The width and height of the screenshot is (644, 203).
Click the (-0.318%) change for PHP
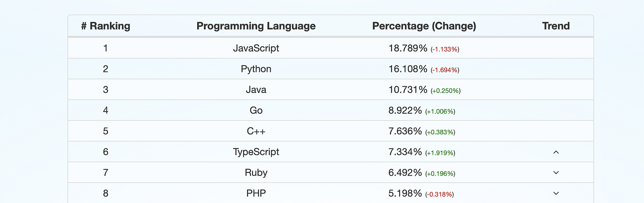pyautogui.click(x=439, y=194)
